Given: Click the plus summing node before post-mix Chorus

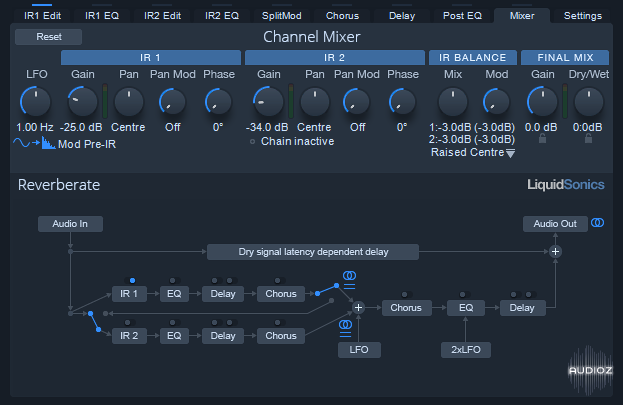Looking at the screenshot, I should pyautogui.click(x=358, y=308).
